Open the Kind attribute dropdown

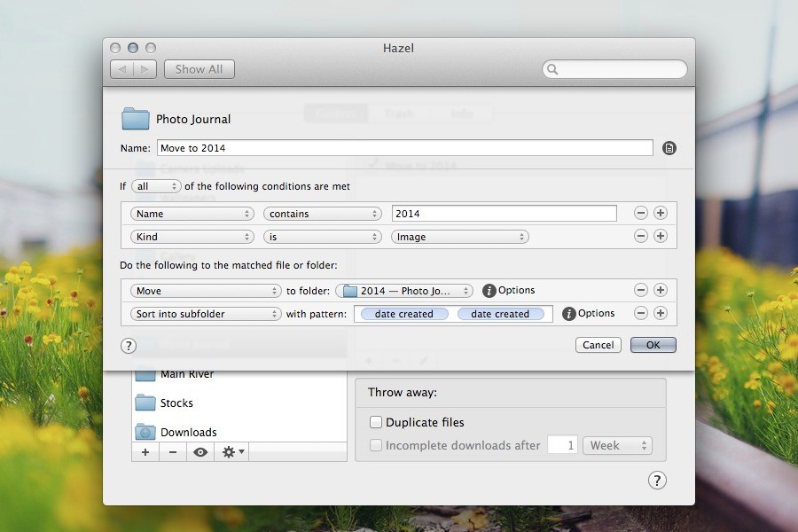192,237
